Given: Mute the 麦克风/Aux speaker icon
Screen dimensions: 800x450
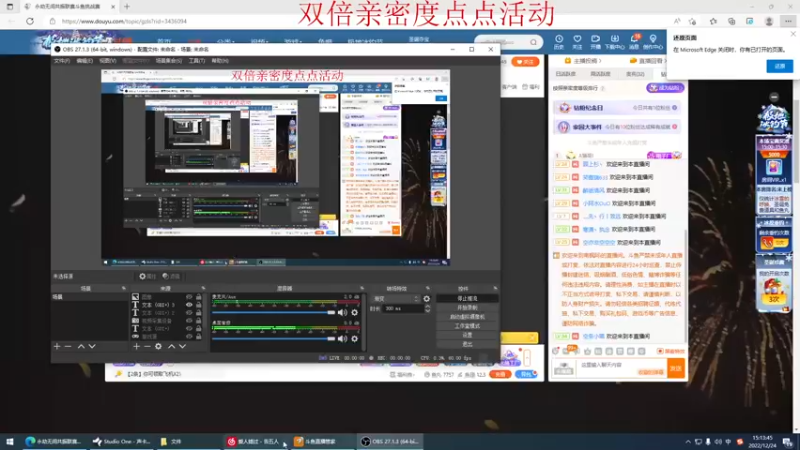Looking at the screenshot, I should click(342, 312).
